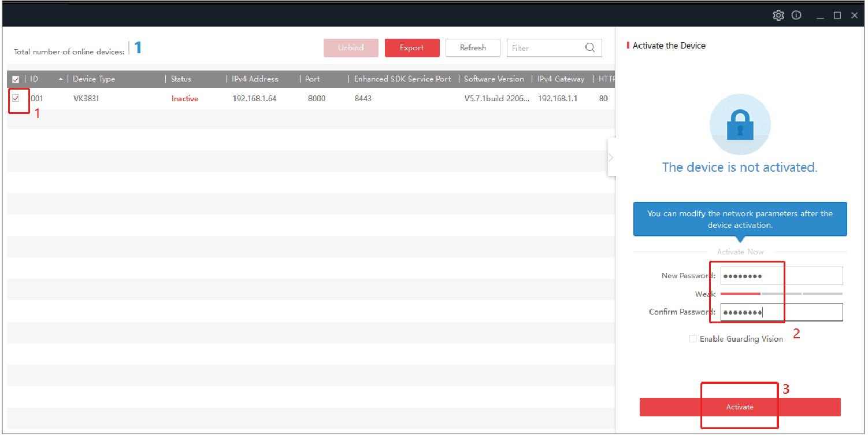This screenshot has height=436, width=868.
Task: Check the box for device 001
Action: [16, 98]
